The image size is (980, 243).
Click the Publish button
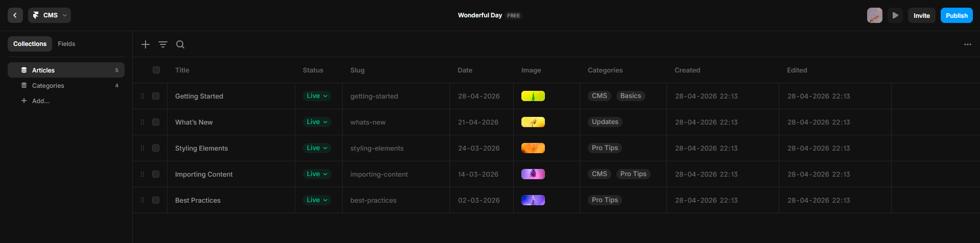pos(957,15)
